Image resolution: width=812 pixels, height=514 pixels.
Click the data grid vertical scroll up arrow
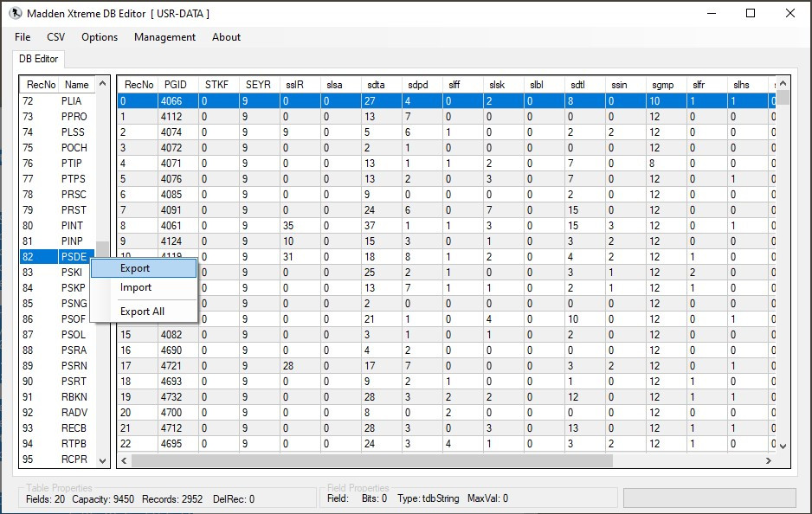coord(783,83)
